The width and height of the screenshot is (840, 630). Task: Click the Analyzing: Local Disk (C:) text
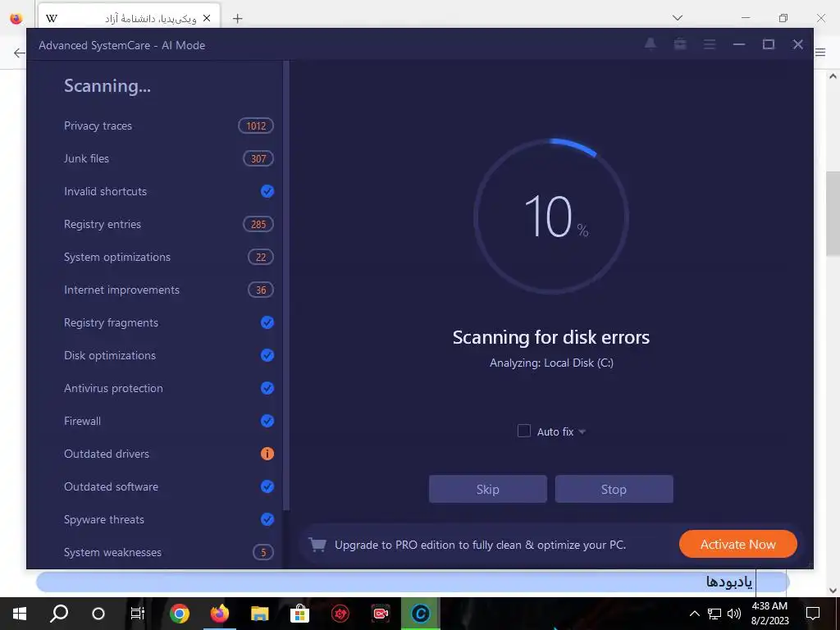pos(551,363)
